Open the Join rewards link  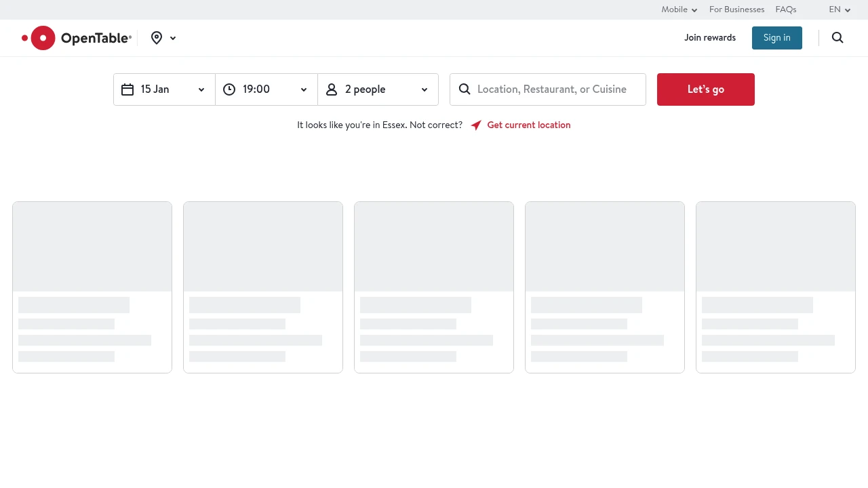pyautogui.click(x=709, y=37)
